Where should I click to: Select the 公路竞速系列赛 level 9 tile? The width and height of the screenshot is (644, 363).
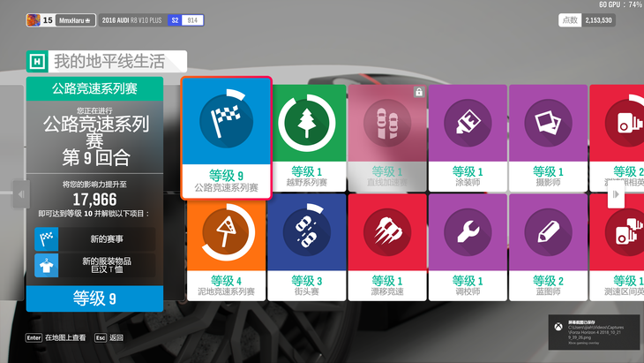pos(227,138)
